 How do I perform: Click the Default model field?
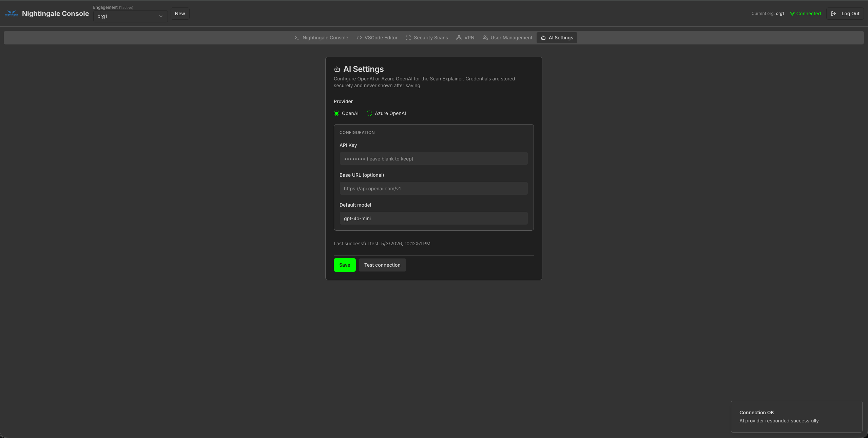pyautogui.click(x=433, y=218)
